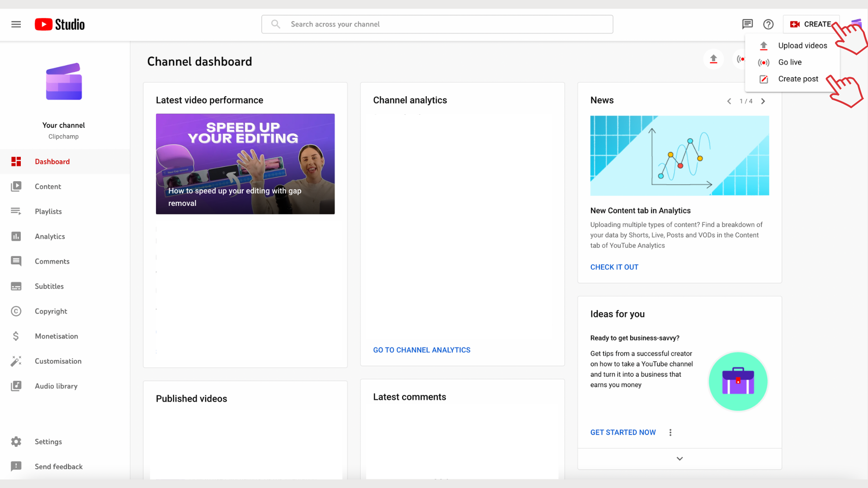Go to previous News item
868x488 pixels.
point(729,101)
